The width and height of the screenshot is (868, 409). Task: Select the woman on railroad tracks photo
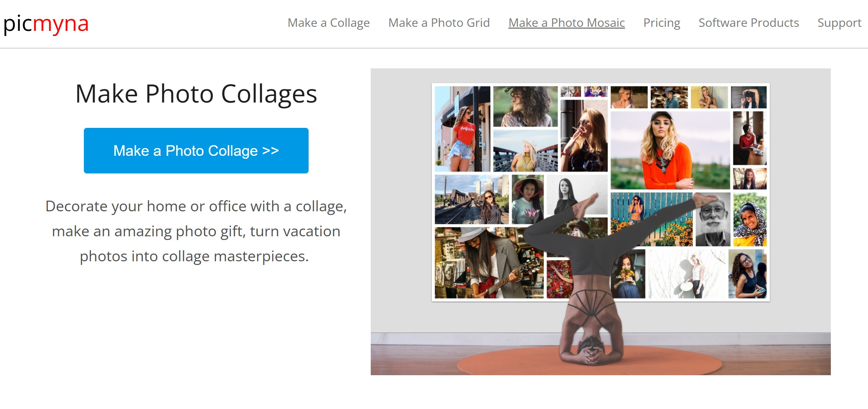[472, 199]
